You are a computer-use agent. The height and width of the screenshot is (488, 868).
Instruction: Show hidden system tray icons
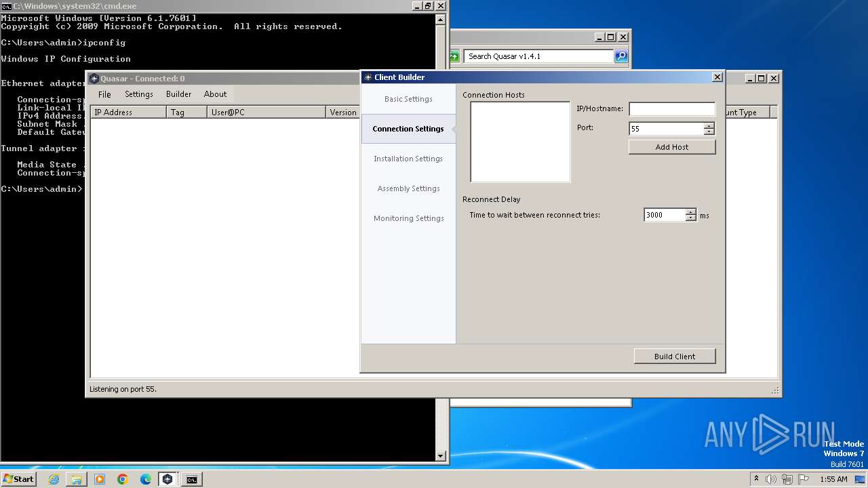pyautogui.click(x=756, y=479)
